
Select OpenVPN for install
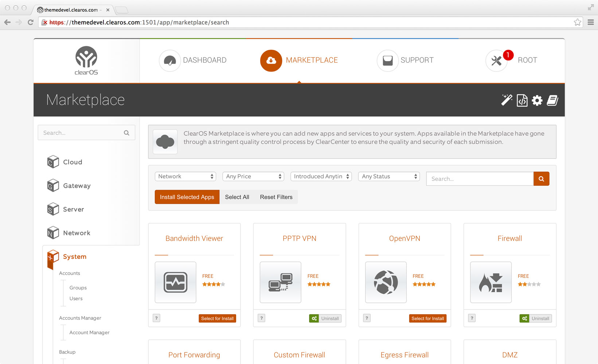[x=428, y=318]
